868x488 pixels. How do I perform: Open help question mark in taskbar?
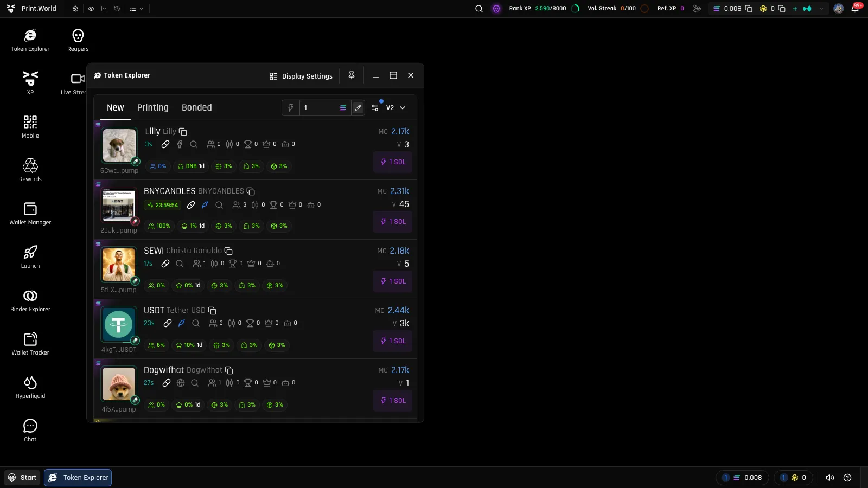(847, 478)
